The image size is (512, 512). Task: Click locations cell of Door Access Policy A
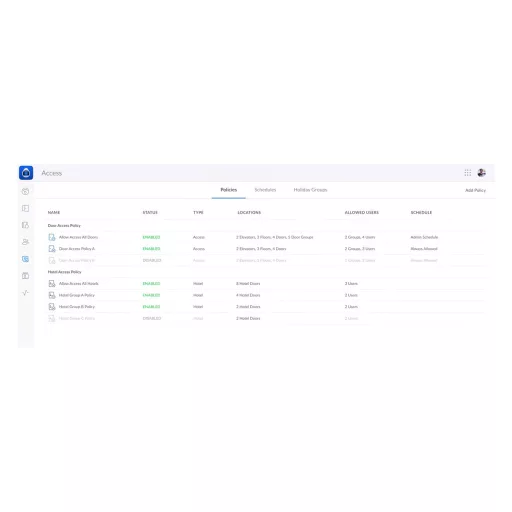click(261, 249)
